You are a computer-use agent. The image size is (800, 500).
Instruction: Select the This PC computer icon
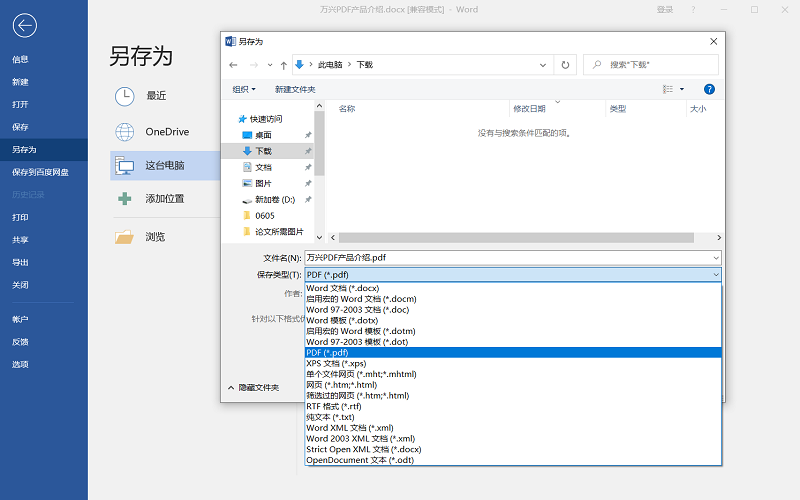(x=124, y=165)
